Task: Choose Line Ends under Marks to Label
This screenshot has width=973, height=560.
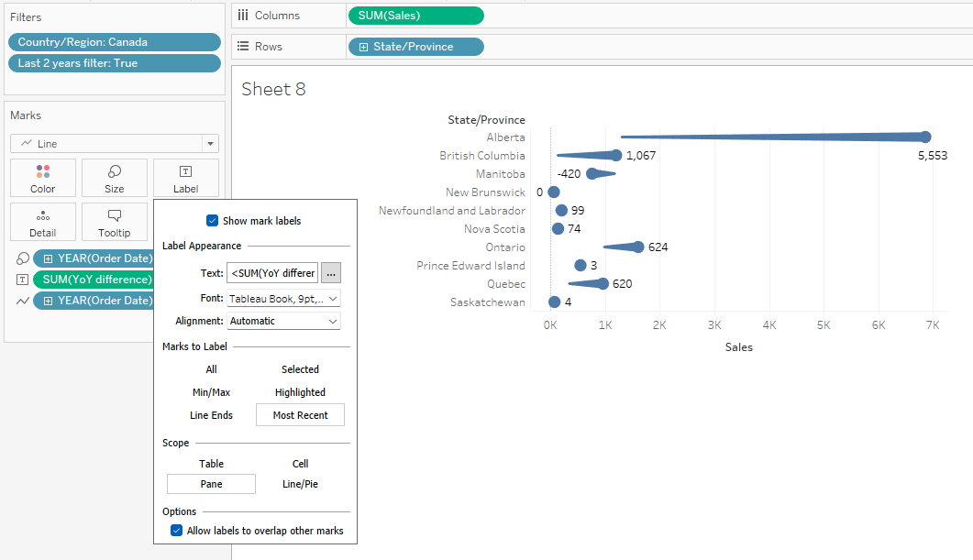Action: (x=211, y=415)
